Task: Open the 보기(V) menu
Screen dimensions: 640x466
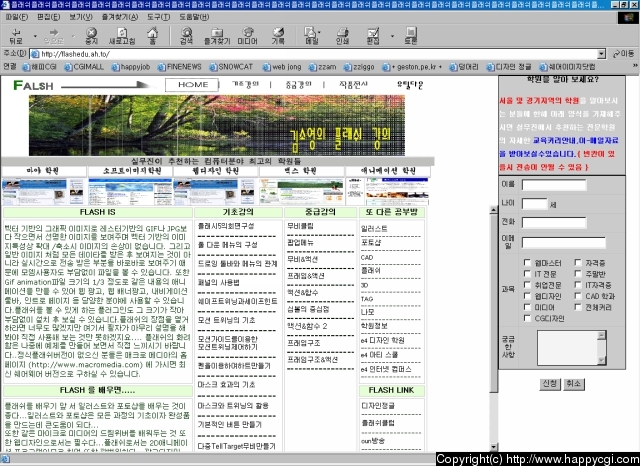Action: [80, 17]
